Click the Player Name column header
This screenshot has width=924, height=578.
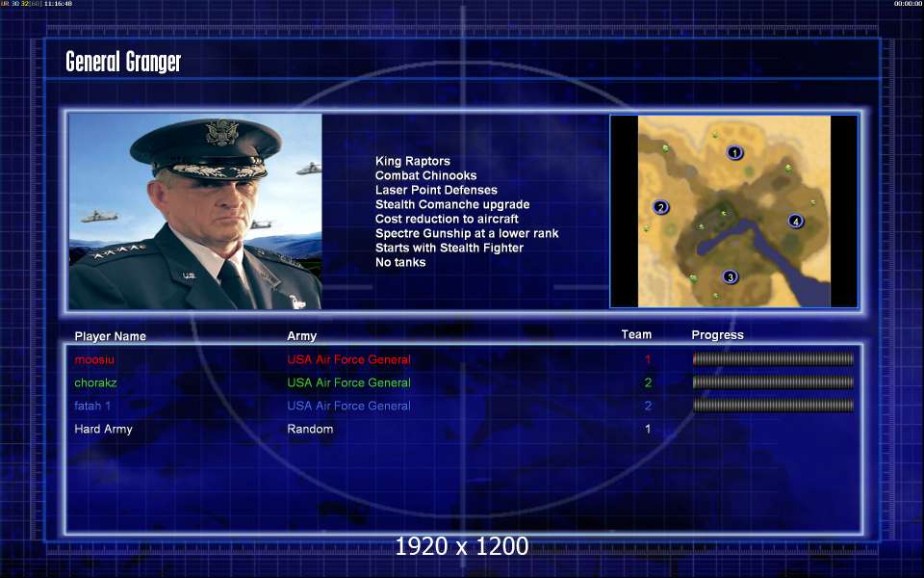click(110, 336)
